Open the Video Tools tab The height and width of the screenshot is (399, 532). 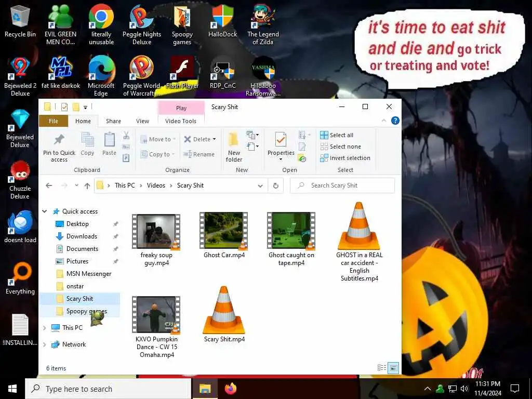pyautogui.click(x=181, y=121)
